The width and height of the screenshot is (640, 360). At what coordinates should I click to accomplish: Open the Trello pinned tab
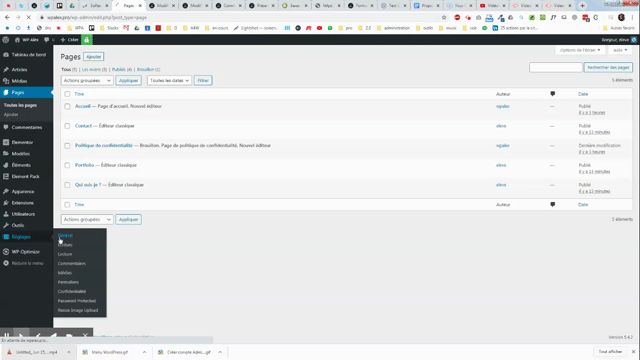click(60, 6)
